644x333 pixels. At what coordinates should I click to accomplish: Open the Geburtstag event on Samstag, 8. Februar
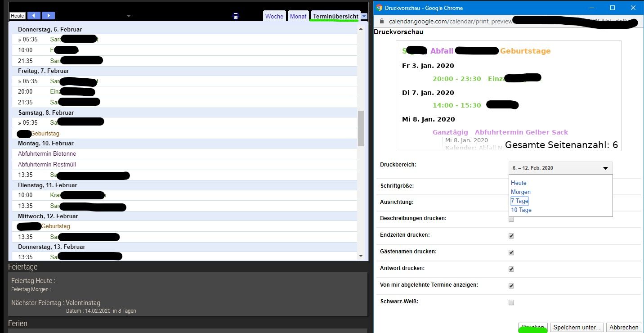pyautogui.click(x=45, y=134)
